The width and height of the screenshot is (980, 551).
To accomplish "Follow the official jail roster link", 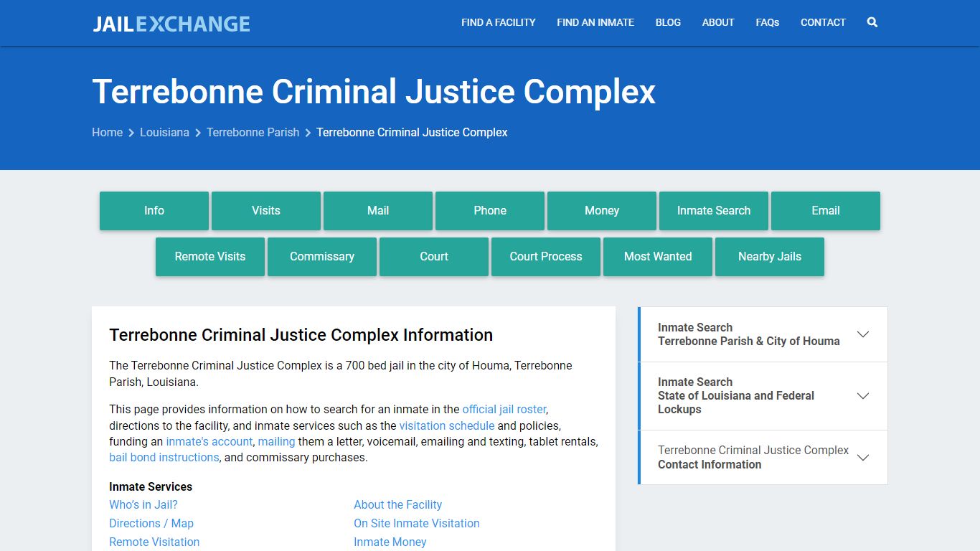I will coord(504,409).
